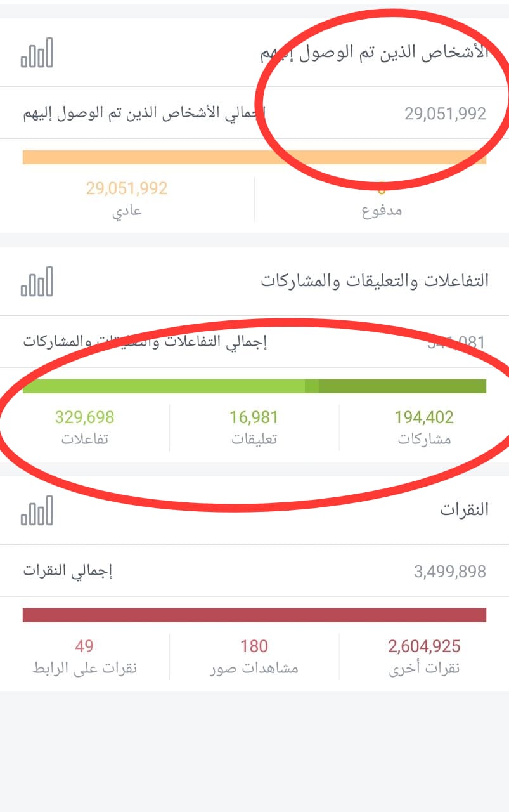509x812 pixels.
Task: Select the 180 مشاهدات صور stat
Action: tap(254, 656)
